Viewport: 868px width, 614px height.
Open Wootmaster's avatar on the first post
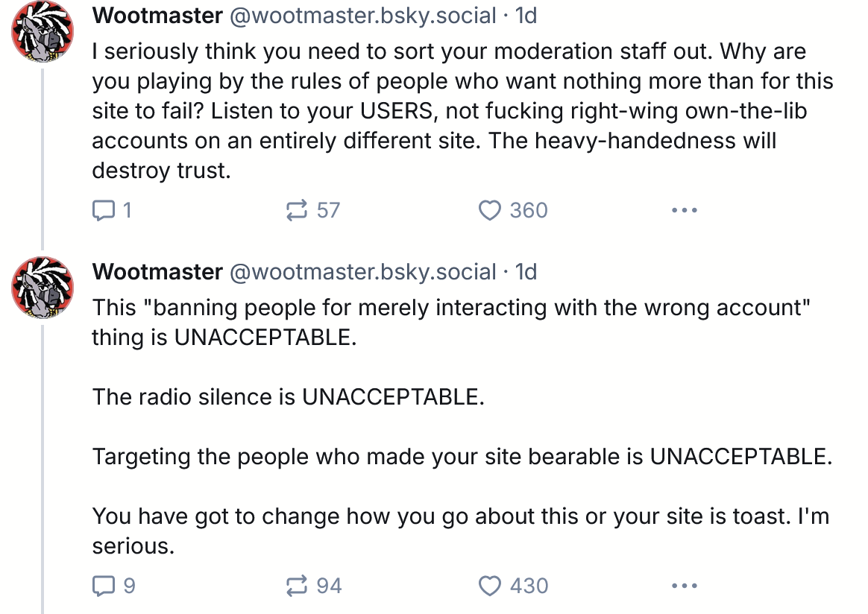pyautogui.click(x=42, y=32)
